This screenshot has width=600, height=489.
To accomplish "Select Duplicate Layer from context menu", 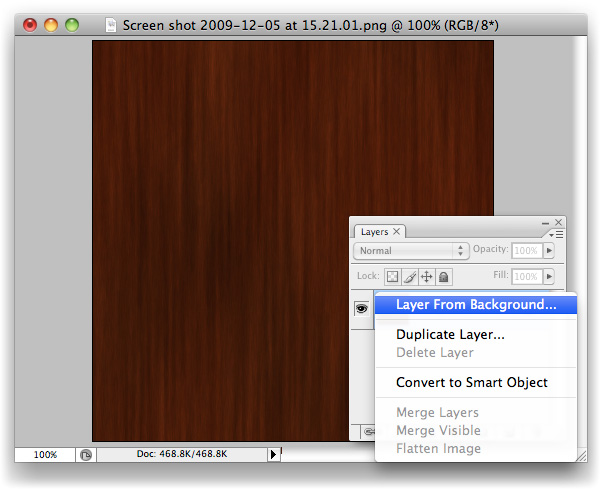I will tap(450, 335).
